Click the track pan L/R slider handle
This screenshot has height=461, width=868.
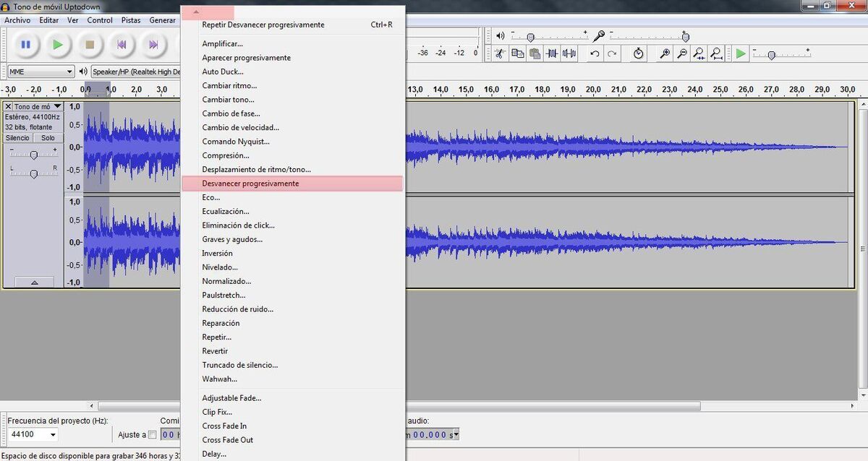(33, 173)
